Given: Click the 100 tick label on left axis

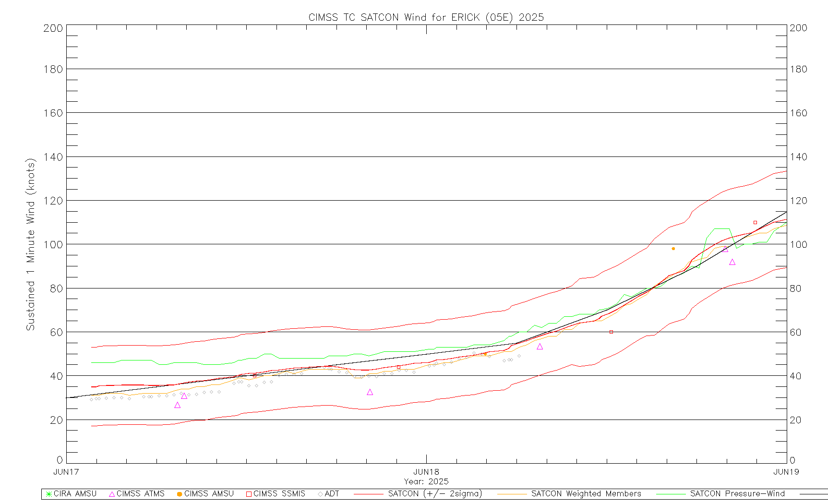Looking at the screenshot, I should click(x=53, y=244).
